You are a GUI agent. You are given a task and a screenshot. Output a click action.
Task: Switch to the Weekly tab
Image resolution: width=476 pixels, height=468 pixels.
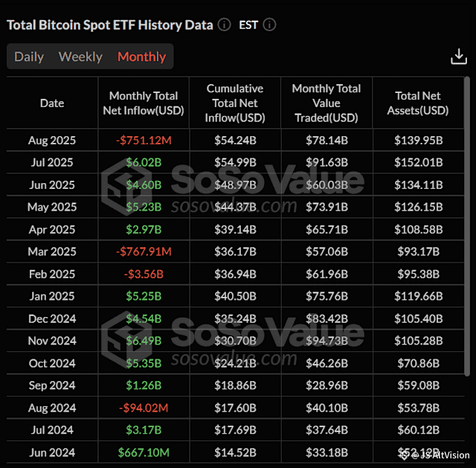[x=80, y=57]
